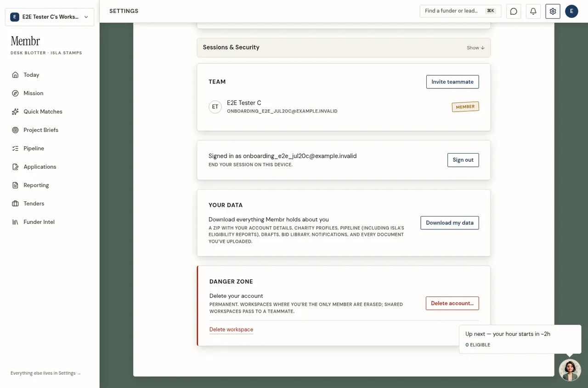Click the Funder Intel library icon

15,222
